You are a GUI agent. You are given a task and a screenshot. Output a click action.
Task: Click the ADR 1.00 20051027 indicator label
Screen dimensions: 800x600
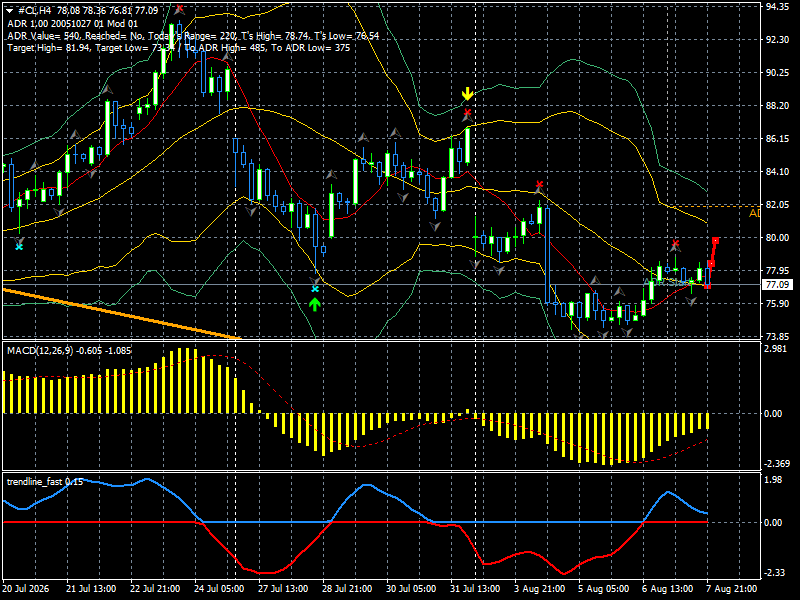72,23
